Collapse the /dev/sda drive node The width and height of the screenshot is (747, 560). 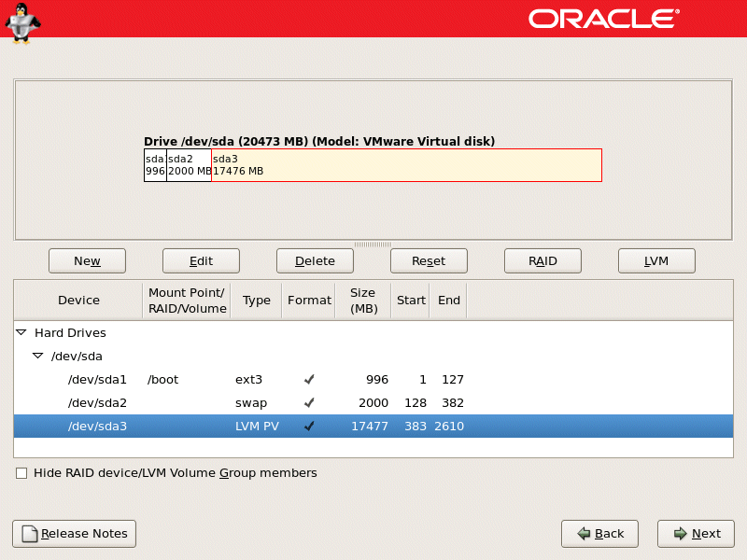click(x=37, y=356)
